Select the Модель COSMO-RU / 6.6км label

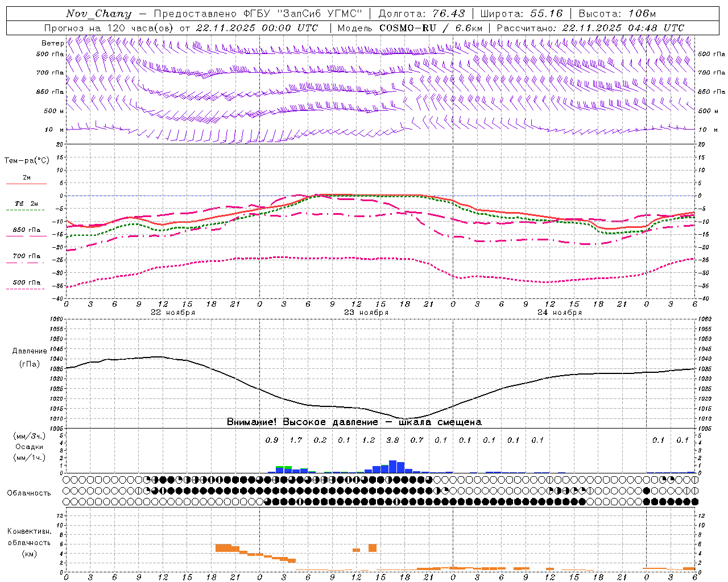[x=409, y=28]
